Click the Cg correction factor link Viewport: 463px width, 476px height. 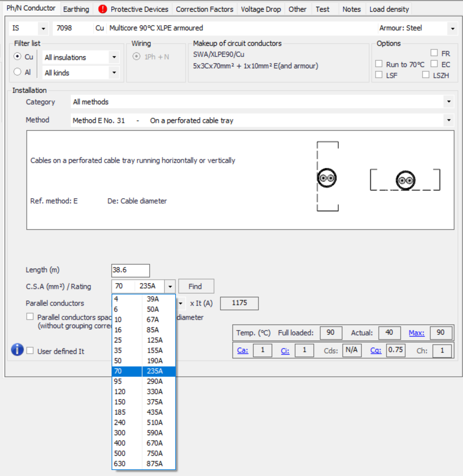click(376, 350)
